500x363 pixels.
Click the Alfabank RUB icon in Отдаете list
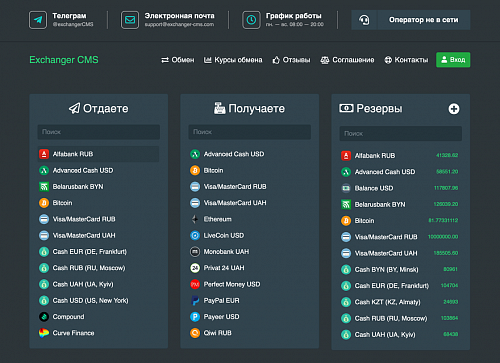tap(44, 154)
